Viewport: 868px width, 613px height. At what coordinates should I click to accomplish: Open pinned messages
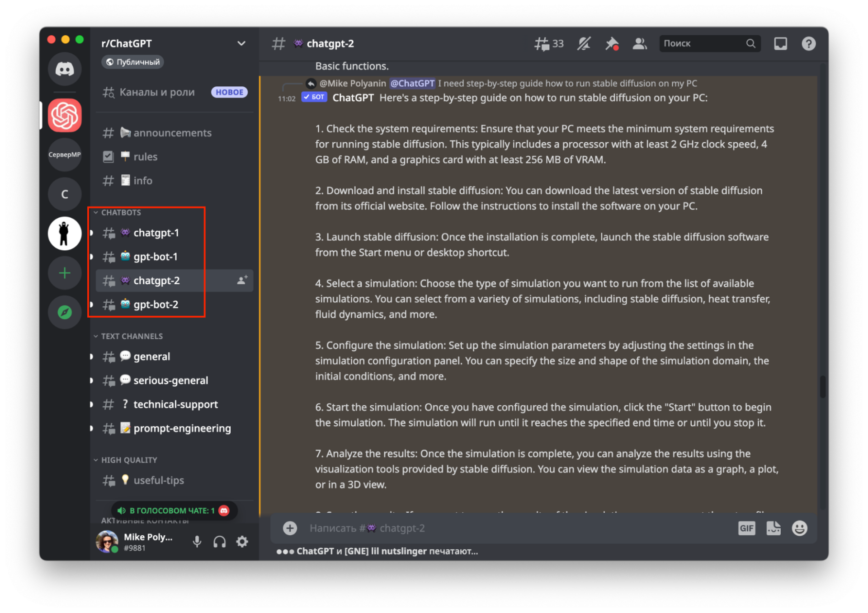point(612,43)
